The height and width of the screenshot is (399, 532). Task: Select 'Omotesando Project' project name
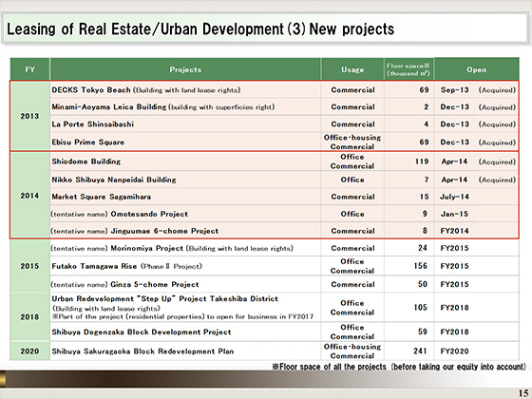click(149, 214)
